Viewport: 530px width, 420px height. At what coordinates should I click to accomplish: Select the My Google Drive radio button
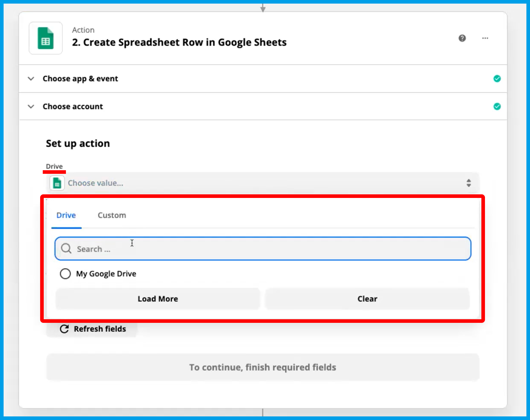coord(65,274)
